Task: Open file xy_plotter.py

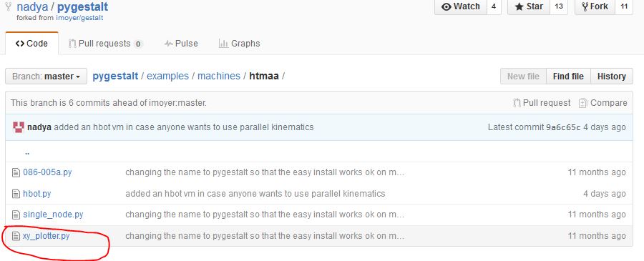Action: (x=46, y=236)
